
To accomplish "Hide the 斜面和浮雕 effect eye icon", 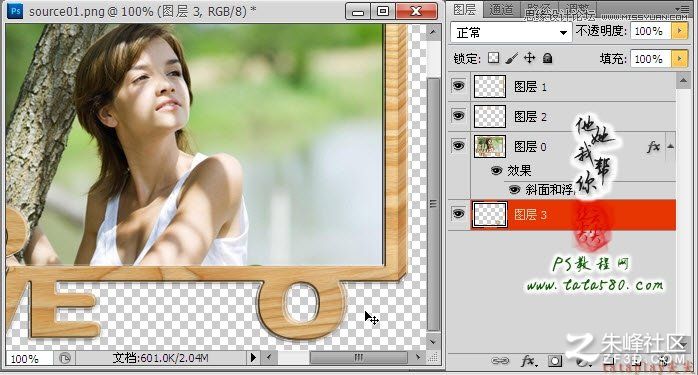I will [x=514, y=190].
